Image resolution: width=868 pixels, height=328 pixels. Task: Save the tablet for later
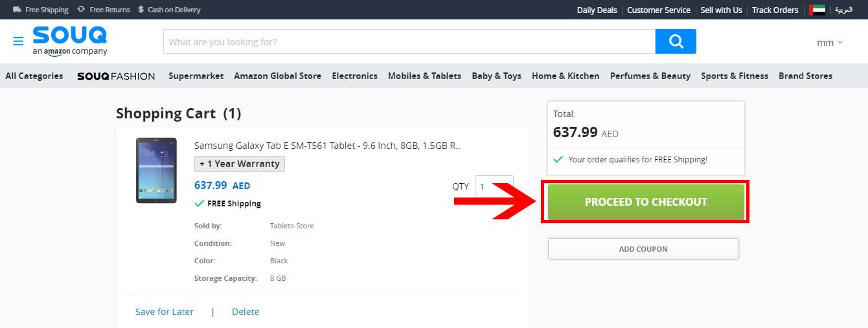[165, 312]
